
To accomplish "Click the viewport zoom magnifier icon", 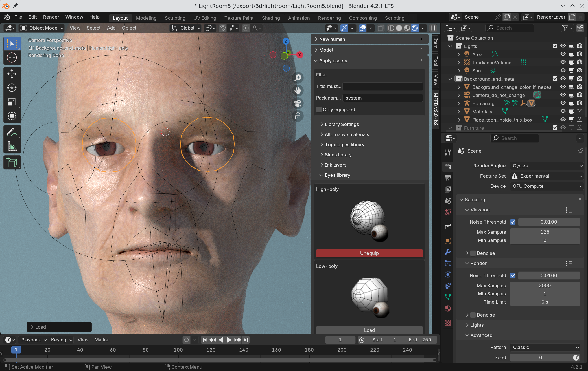I will coord(298,78).
